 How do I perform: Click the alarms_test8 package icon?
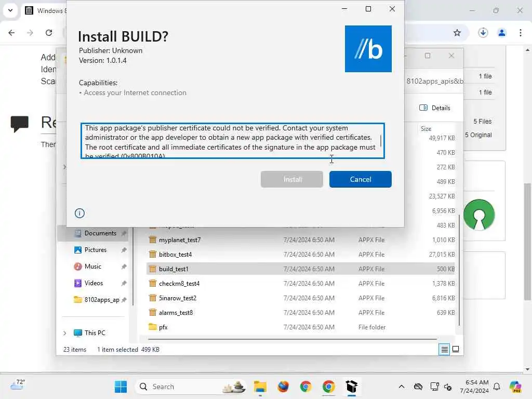pyautogui.click(x=153, y=312)
